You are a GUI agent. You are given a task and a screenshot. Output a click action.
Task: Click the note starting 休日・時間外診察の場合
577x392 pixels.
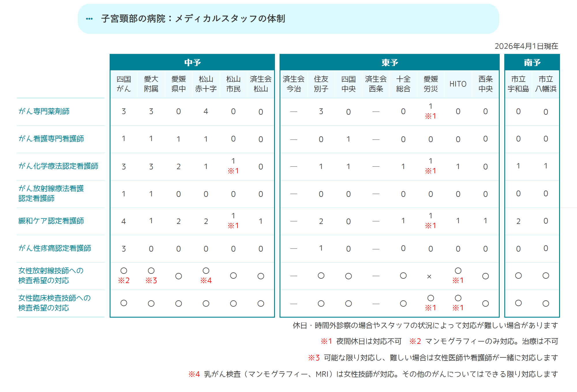pyautogui.click(x=425, y=325)
